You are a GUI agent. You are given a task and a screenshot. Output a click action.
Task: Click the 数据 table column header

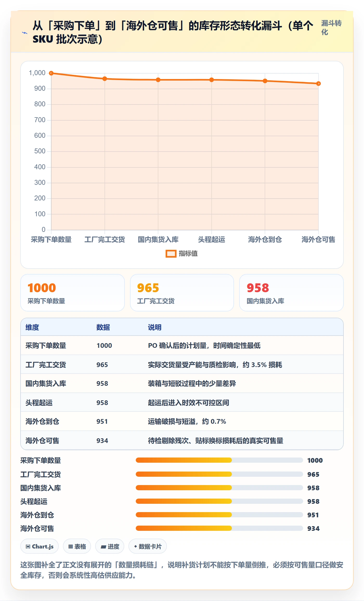pyautogui.click(x=103, y=327)
